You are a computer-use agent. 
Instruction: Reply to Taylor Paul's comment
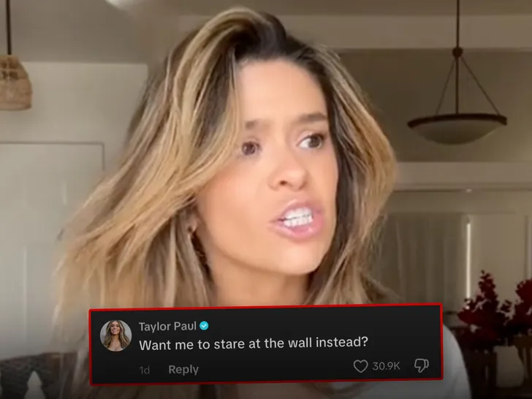click(x=183, y=369)
